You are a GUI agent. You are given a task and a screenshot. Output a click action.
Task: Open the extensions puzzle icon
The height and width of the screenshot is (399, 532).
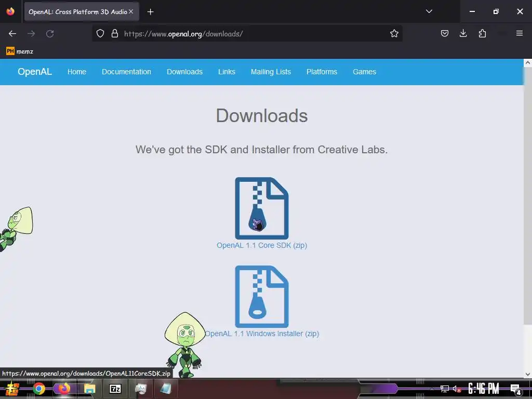pos(482,33)
